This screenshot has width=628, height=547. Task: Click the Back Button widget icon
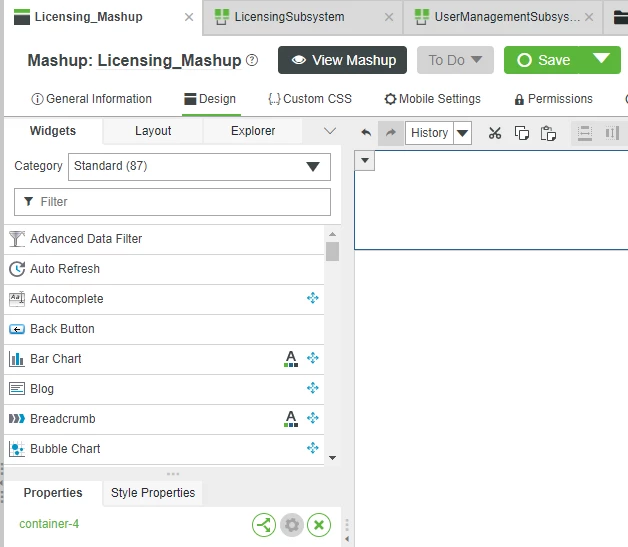[17, 329]
